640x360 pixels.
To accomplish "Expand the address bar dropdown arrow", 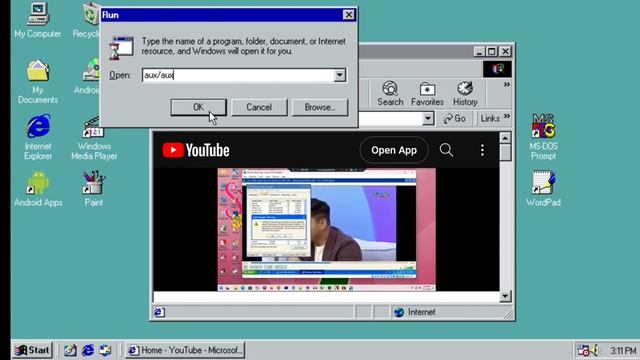I will coord(427,118).
